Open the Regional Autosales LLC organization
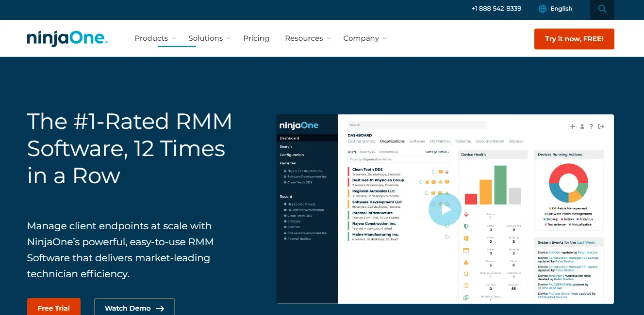This screenshot has height=315, width=644. [374, 191]
